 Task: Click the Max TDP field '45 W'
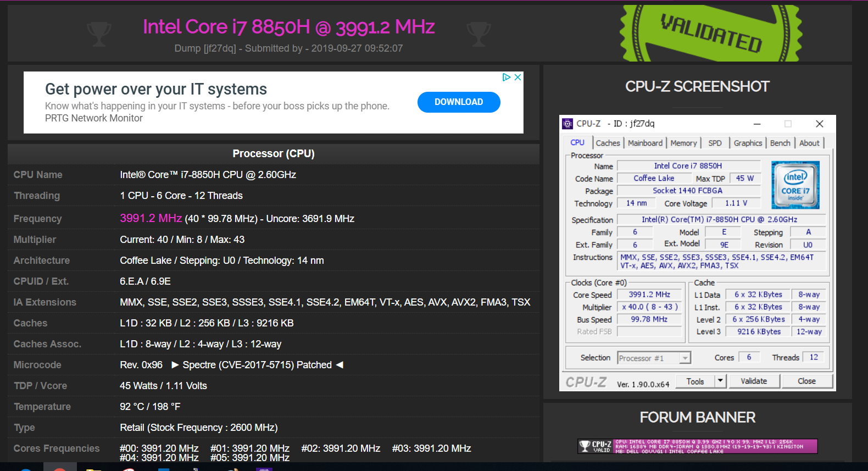tap(745, 179)
